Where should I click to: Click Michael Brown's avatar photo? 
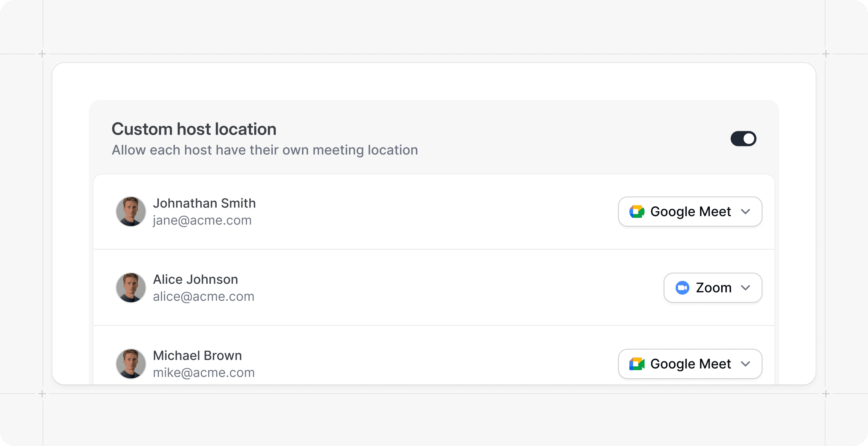click(x=131, y=364)
